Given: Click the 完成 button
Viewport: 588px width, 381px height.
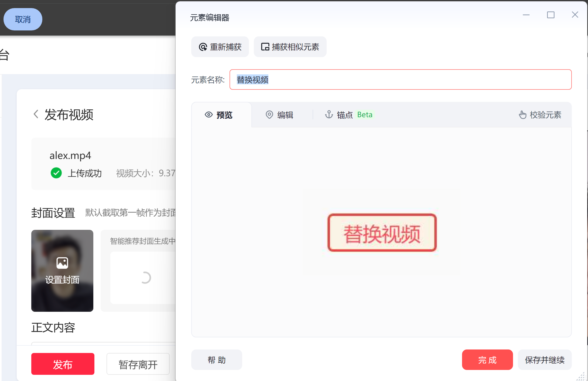Looking at the screenshot, I should 487,360.
